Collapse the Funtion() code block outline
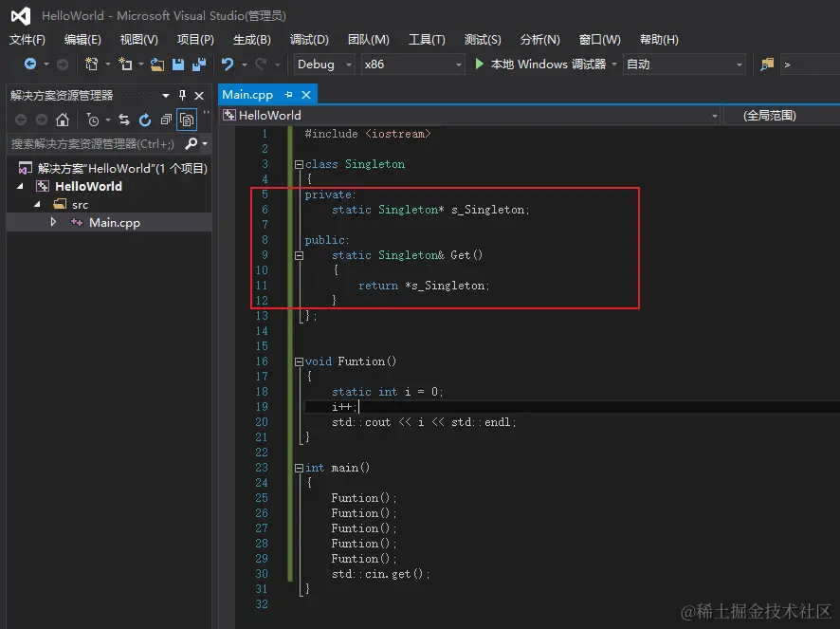 (300, 361)
